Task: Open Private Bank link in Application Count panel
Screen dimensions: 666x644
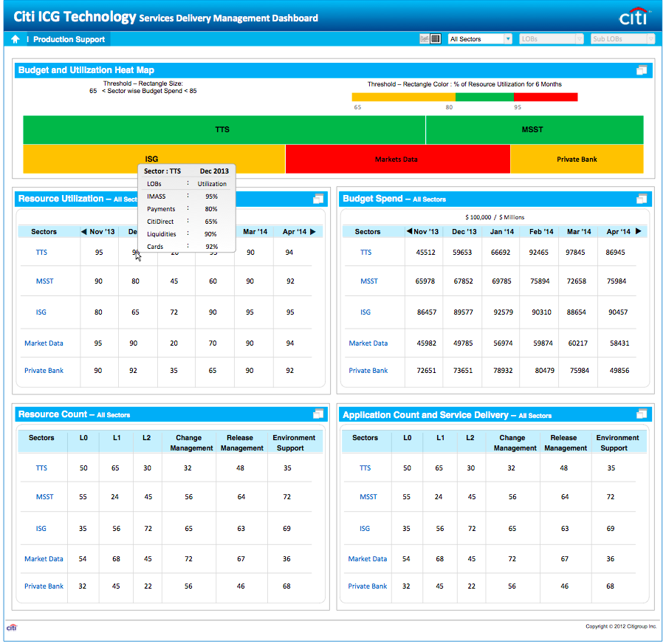Action: pyautogui.click(x=368, y=586)
